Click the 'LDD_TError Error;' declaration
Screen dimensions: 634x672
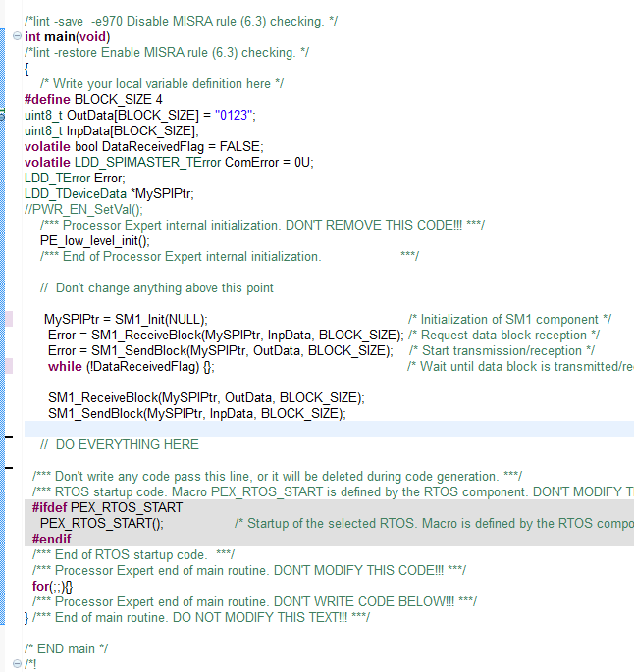(75, 178)
